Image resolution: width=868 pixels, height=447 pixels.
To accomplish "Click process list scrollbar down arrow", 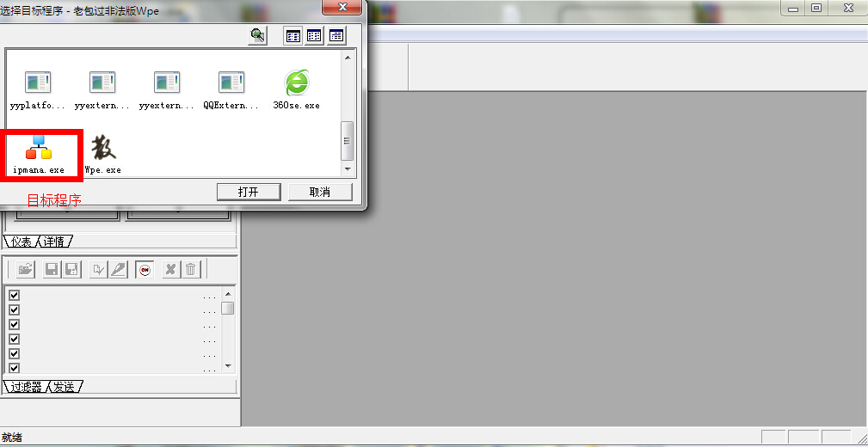I will coord(348,168).
